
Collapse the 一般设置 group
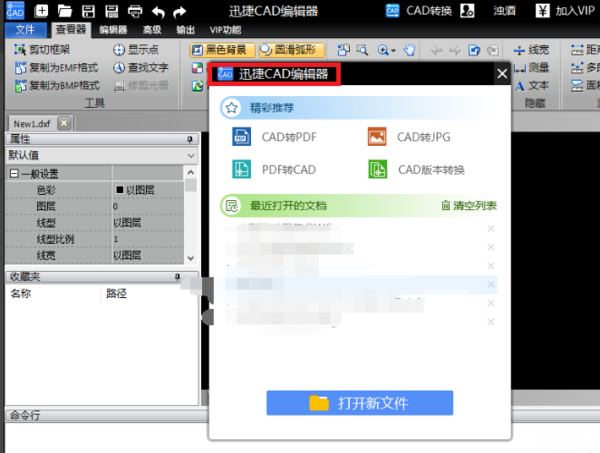14,174
